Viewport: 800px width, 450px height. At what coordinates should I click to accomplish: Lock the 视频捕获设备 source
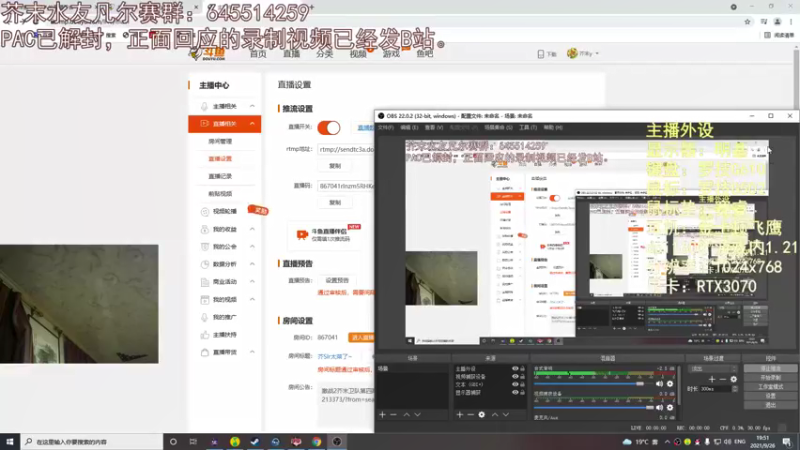(522, 377)
